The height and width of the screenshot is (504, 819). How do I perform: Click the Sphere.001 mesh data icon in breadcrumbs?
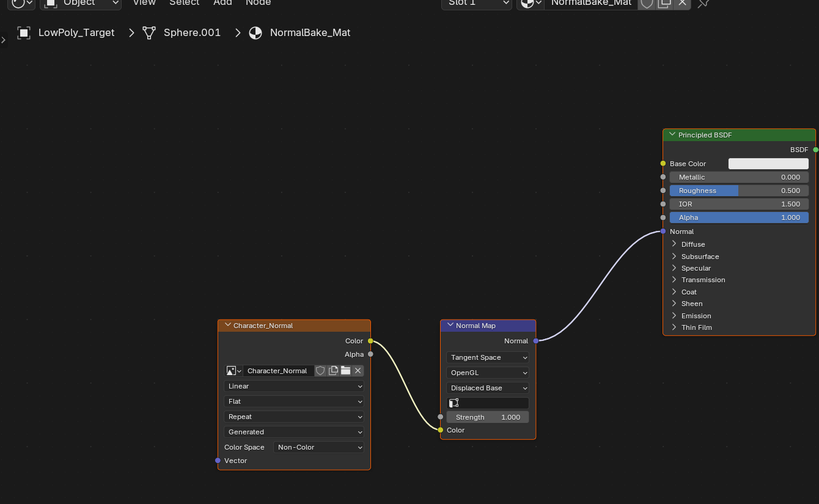point(149,33)
